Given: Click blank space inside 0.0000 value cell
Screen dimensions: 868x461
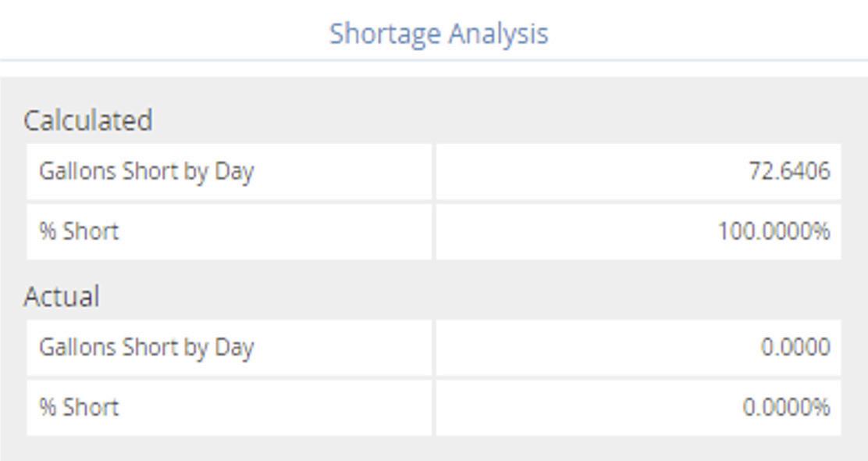Looking at the screenshot, I should (x=592, y=348).
